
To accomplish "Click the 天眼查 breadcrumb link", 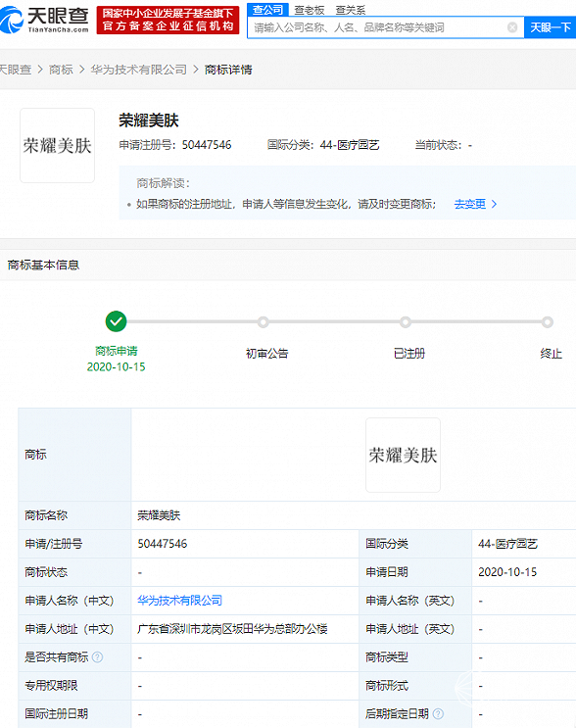I will tap(16, 70).
